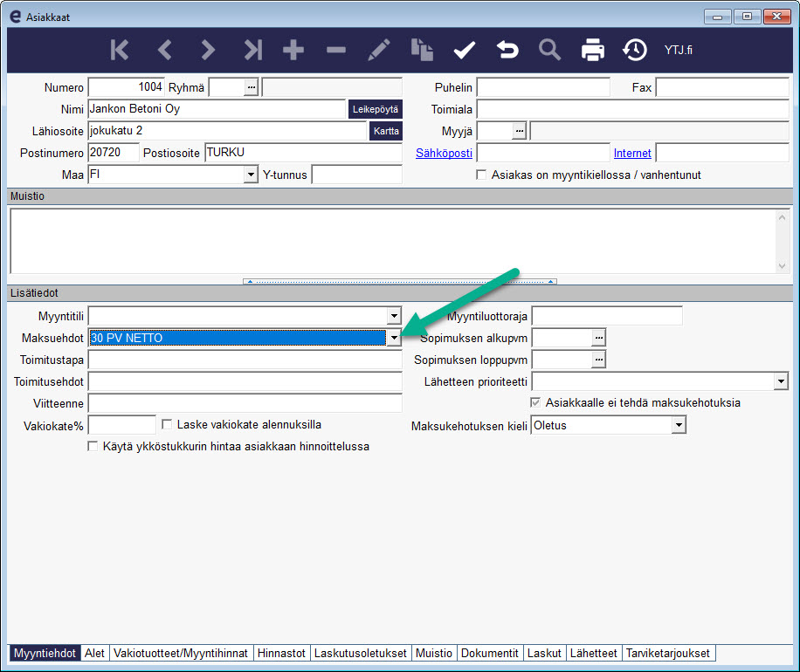Image resolution: width=800 pixels, height=672 pixels.
Task: Click the Vakiokate% input field
Action: click(x=122, y=425)
